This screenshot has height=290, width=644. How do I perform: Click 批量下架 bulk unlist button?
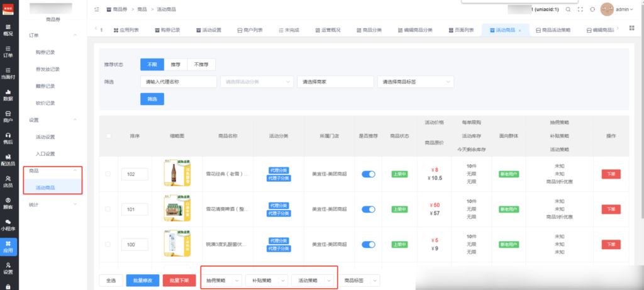tap(179, 281)
